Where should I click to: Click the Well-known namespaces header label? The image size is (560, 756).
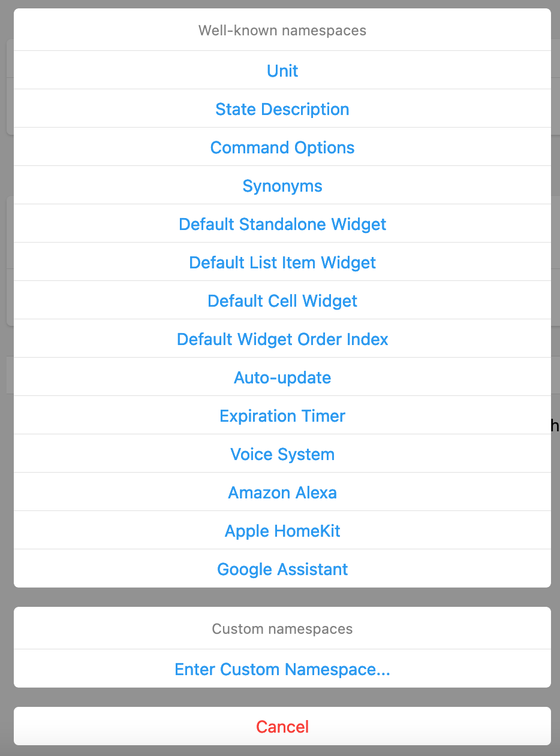coord(282,30)
